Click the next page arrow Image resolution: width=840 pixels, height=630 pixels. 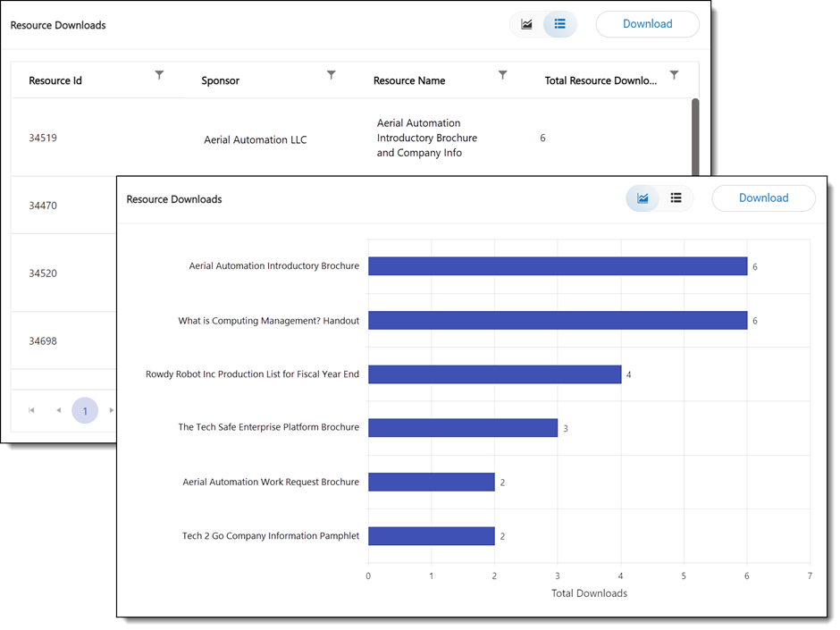click(x=111, y=411)
